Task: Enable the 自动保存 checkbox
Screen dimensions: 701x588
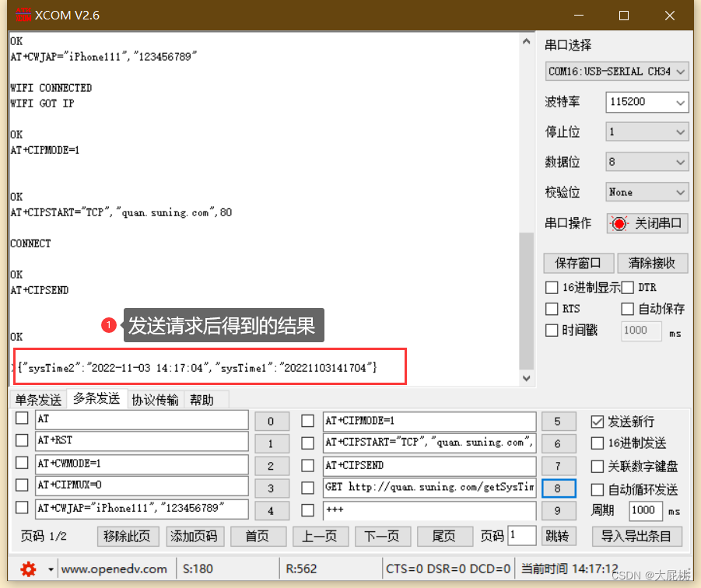Action: pyautogui.click(x=627, y=309)
